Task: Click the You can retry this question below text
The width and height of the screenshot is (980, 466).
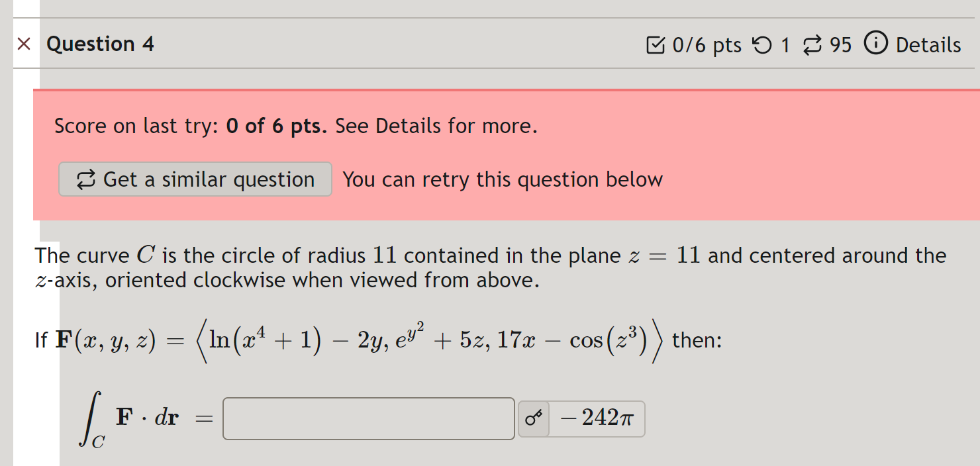Action: click(502, 179)
